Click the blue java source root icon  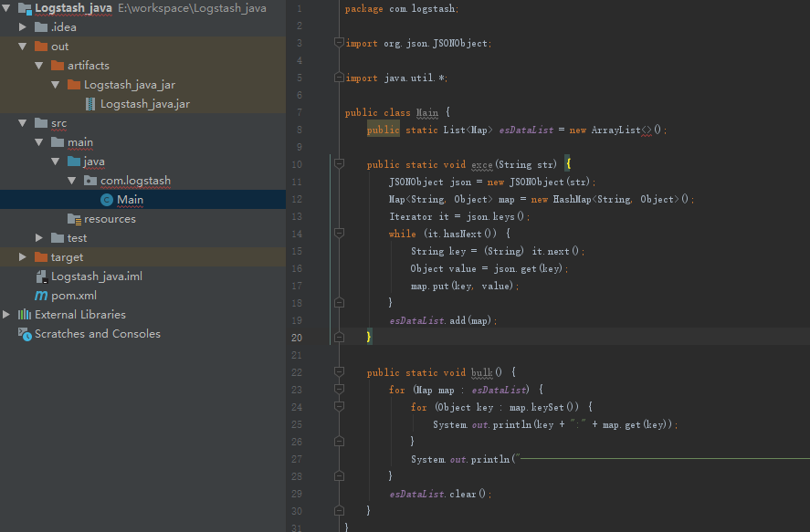point(74,162)
